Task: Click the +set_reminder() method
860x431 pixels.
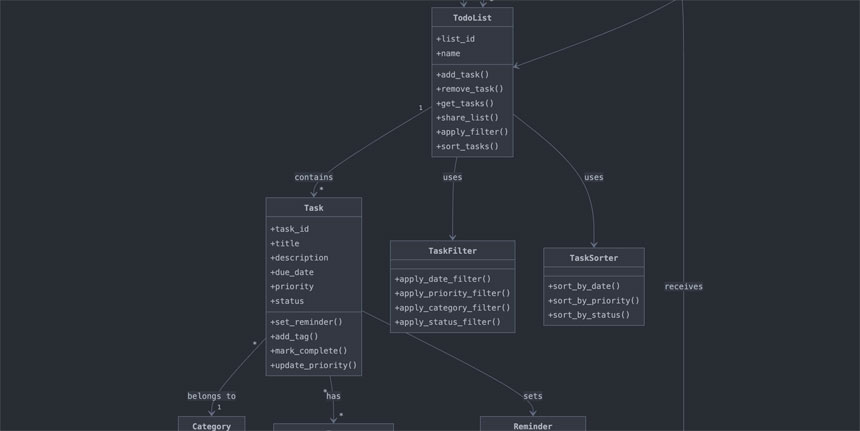Action: pos(306,322)
